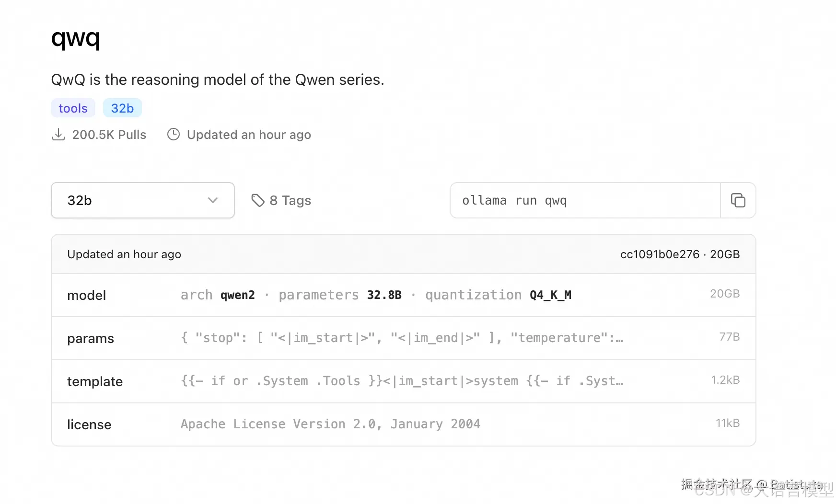Open the license file row
This screenshot has height=504, width=836.
(x=404, y=424)
